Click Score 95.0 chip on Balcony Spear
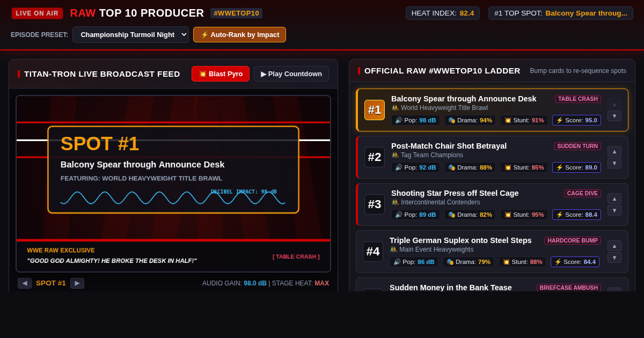The width and height of the screenshot is (644, 338). 577,120
